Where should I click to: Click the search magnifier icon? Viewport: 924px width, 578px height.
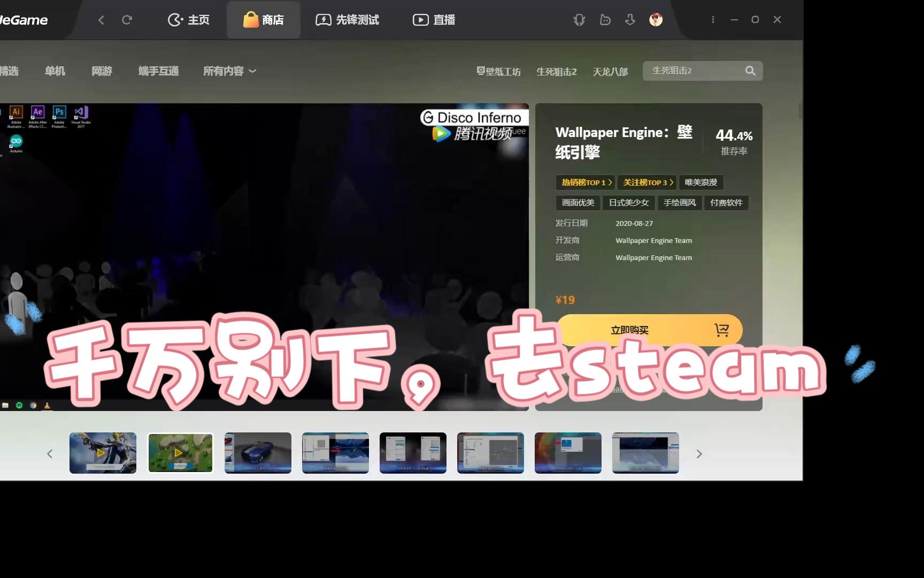click(x=750, y=71)
